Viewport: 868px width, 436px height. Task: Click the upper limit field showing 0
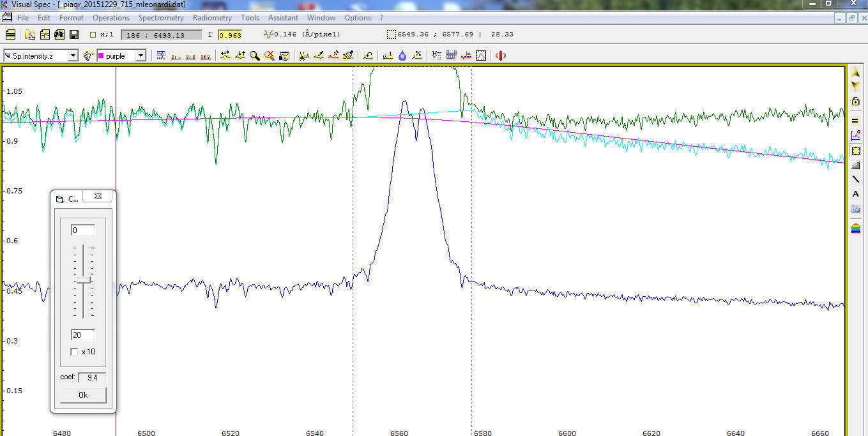point(83,230)
